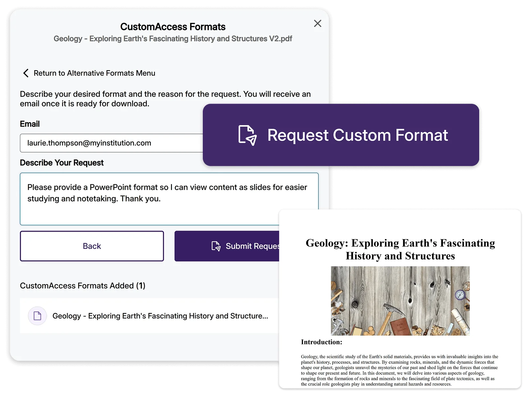This screenshot has height=399, width=532.
Task: Click the back chevron arrow icon
Action: pos(26,73)
